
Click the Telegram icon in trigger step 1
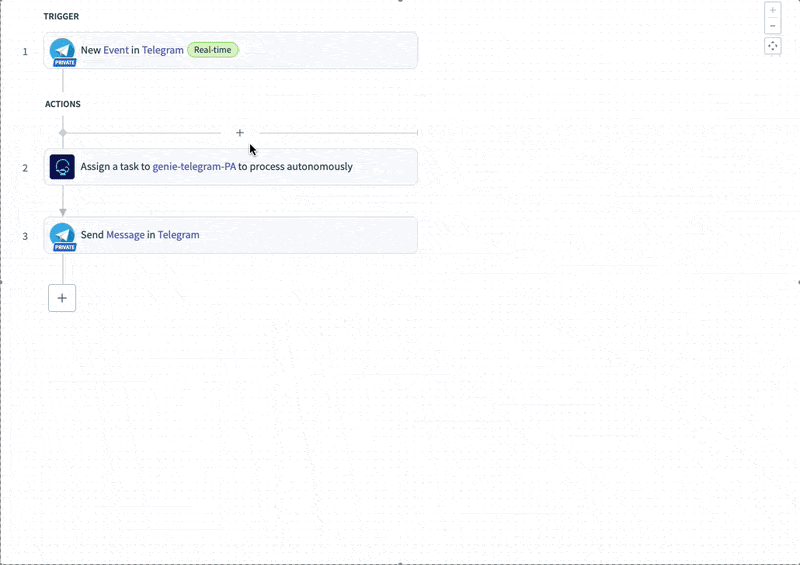coord(62,50)
